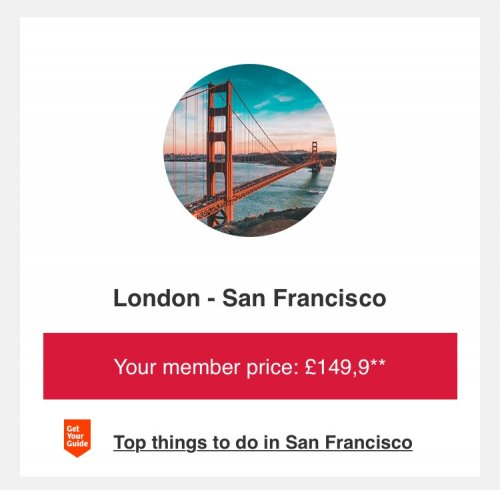Screen dimensions: 500x490
Task: Click 'San Francisco' in the route title
Action: click(304, 298)
